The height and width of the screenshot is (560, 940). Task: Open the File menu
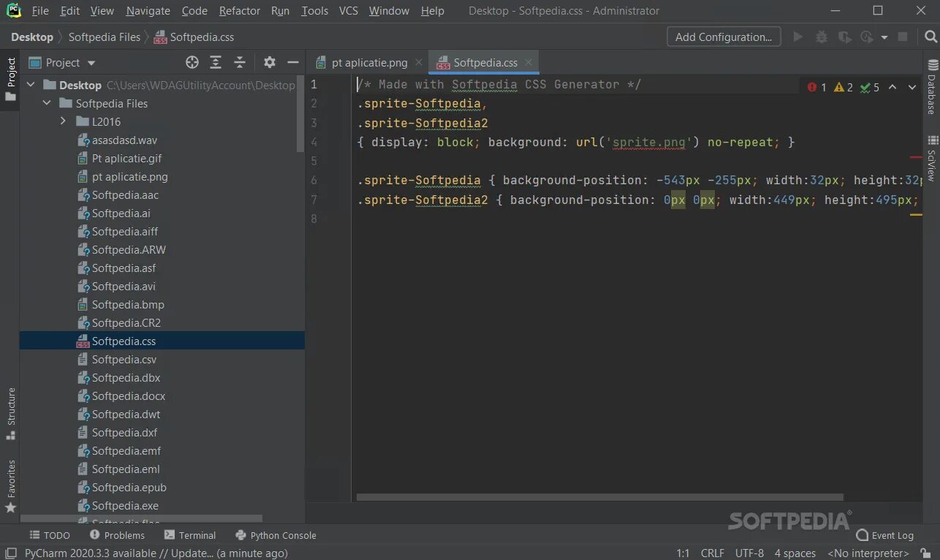(x=40, y=10)
